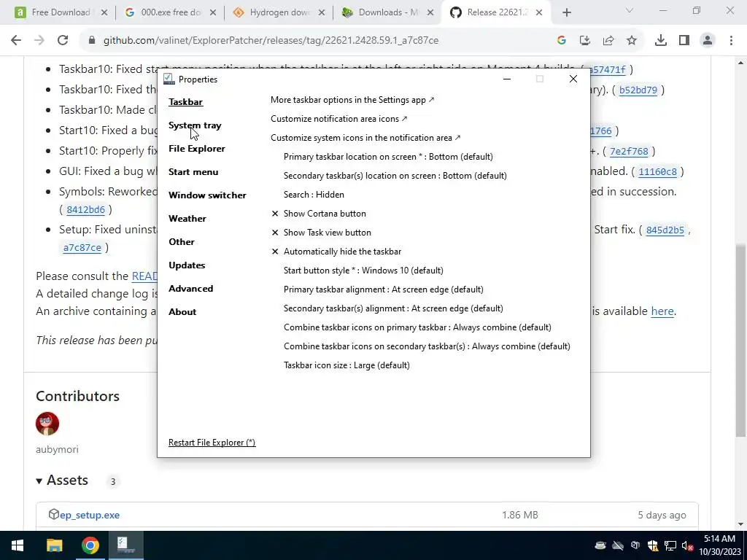The image size is (747, 560).
Task: Show the Updates section
Action: (x=187, y=265)
